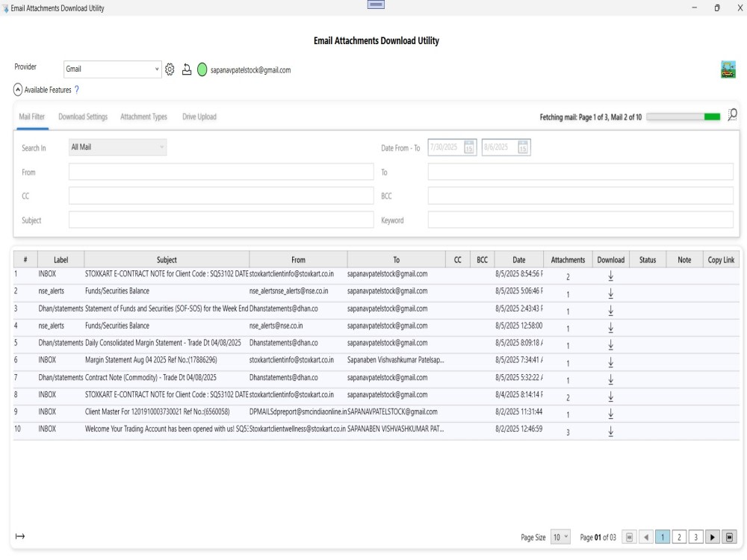Open the Provider Gmail dropdown

[113, 69]
